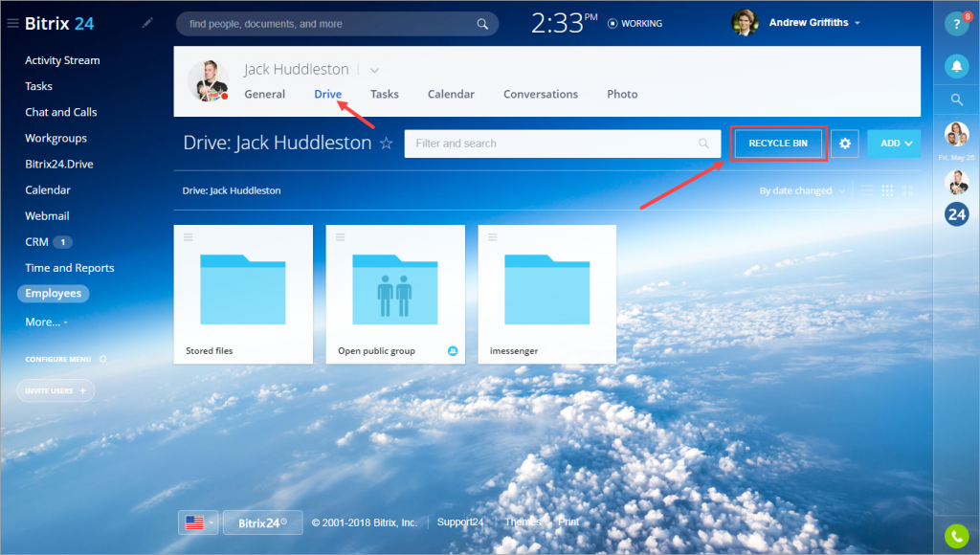Select the Drive tab
Viewport: 980px width, 555px height.
click(x=327, y=95)
